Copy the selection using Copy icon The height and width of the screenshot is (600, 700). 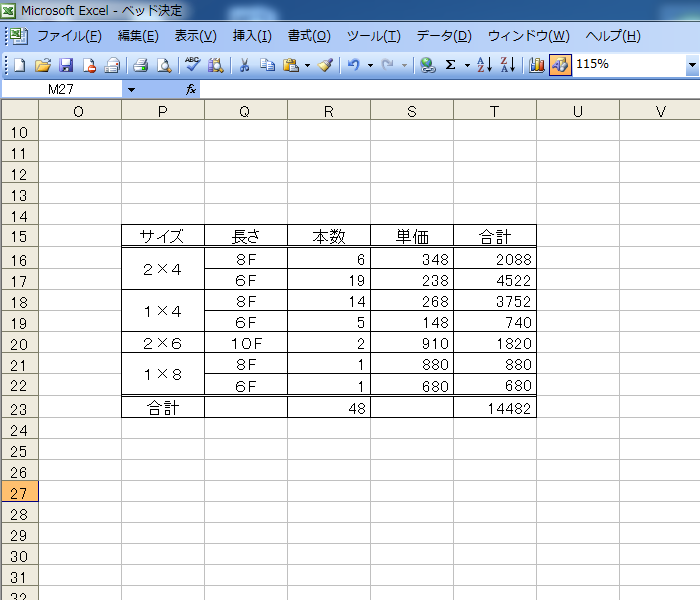click(267, 65)
